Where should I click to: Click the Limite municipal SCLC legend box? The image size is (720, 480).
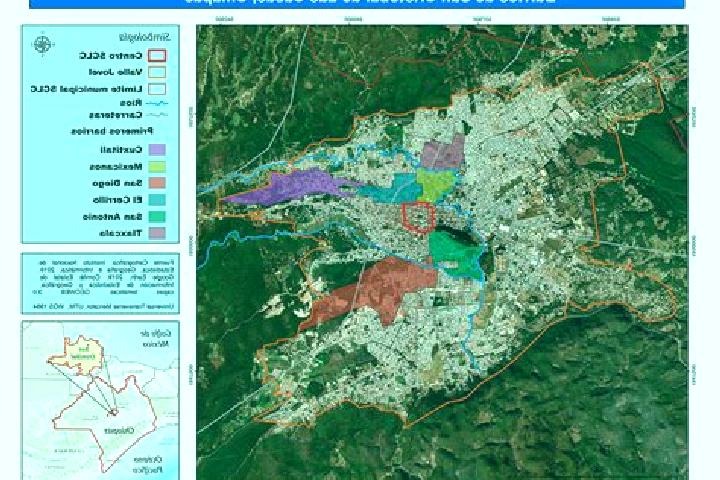(x=157, y=89)
